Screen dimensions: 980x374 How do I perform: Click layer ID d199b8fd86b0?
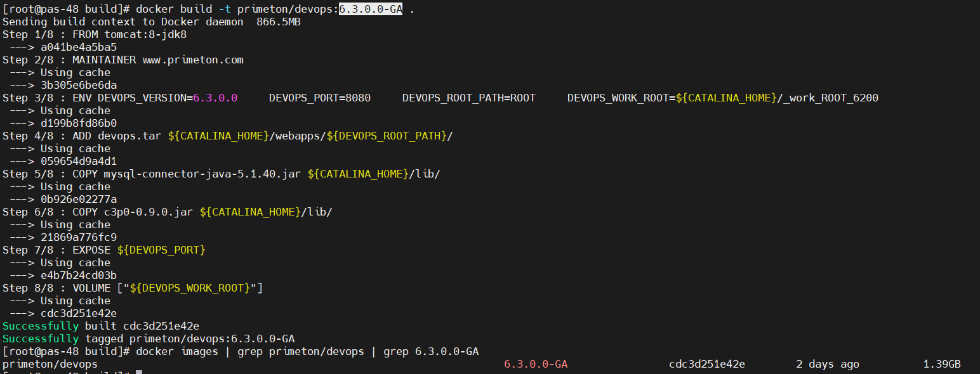pos(79,123)
